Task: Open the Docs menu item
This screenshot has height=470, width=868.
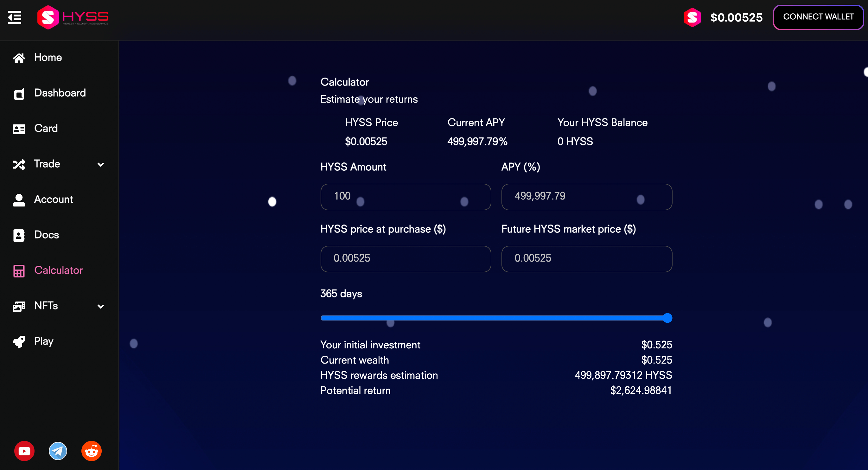Action: (x=47, y=235)
